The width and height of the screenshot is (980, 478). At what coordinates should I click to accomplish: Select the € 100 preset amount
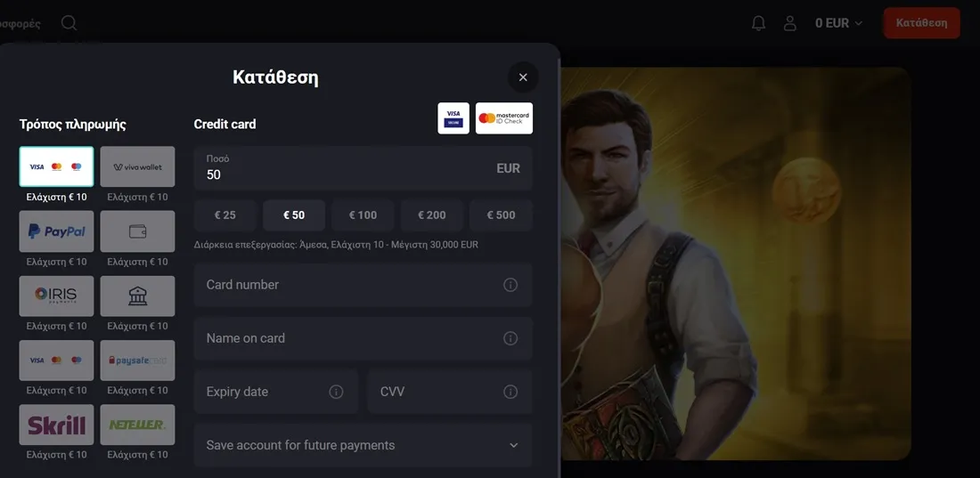coord(363,215)
